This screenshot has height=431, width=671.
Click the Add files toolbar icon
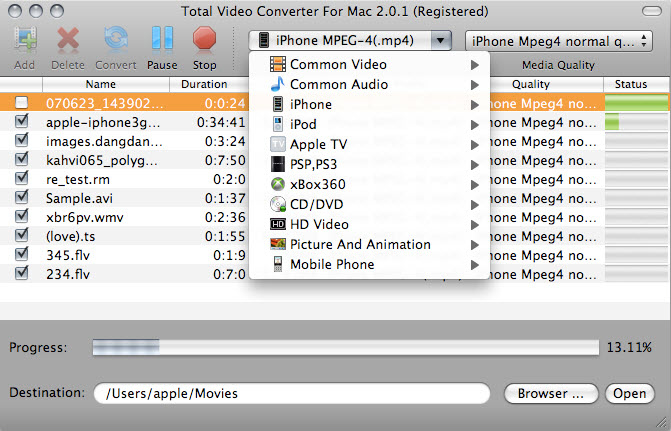click(x=24, y=40)
